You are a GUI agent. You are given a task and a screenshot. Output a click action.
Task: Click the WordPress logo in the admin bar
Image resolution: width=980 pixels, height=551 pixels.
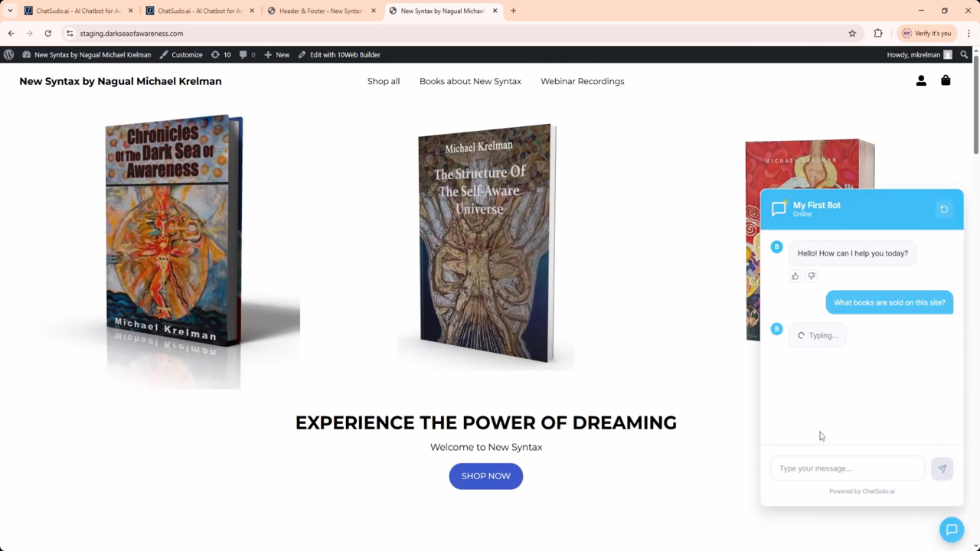click(8, 54)
